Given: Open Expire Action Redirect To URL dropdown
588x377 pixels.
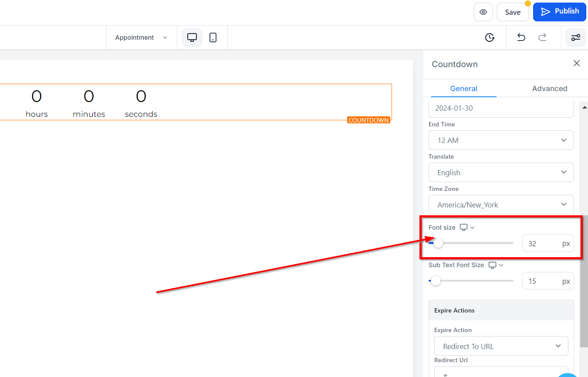Looking at the screenshot, I should point(501,346).
